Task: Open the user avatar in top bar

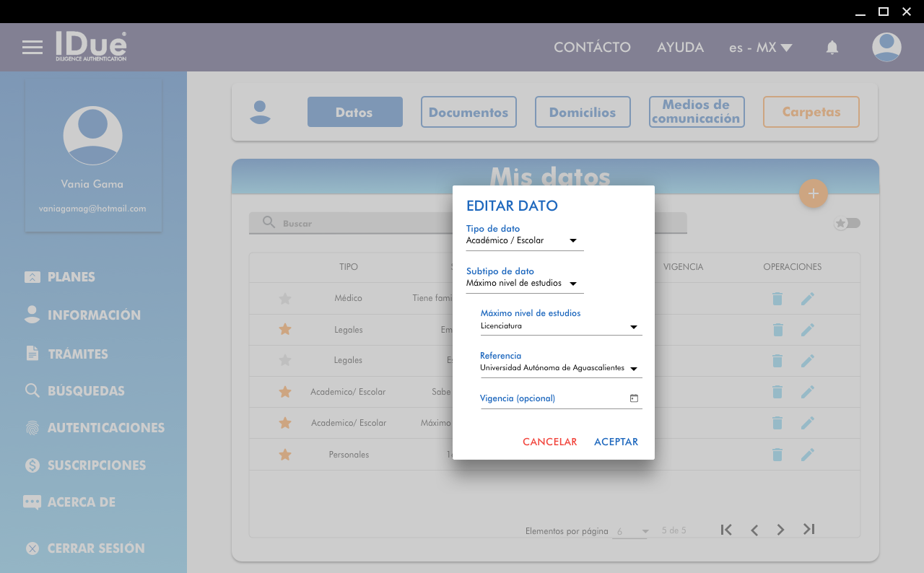Action: click(x=886, y=48)
